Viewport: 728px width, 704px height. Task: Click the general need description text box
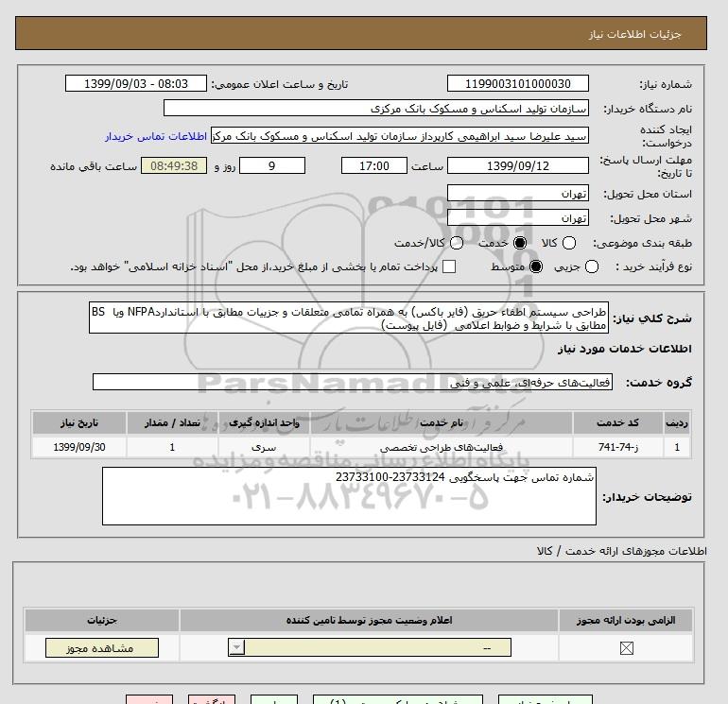point(349,318)
